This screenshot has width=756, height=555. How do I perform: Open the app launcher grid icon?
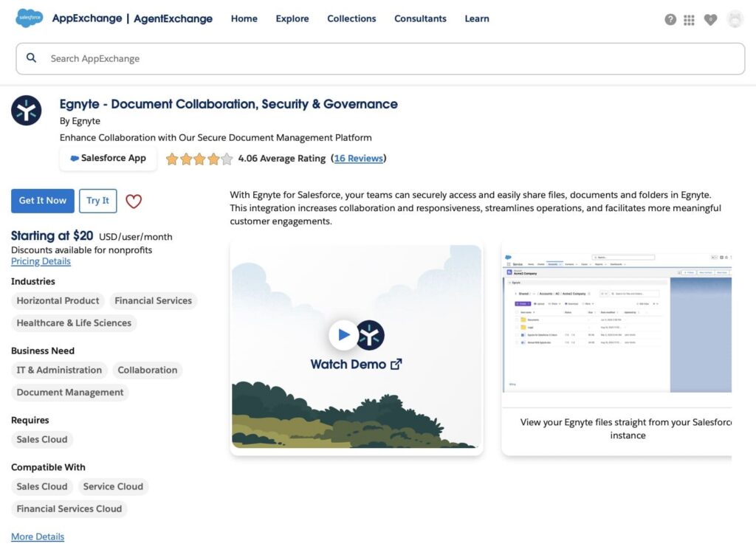tap(689, 20)
